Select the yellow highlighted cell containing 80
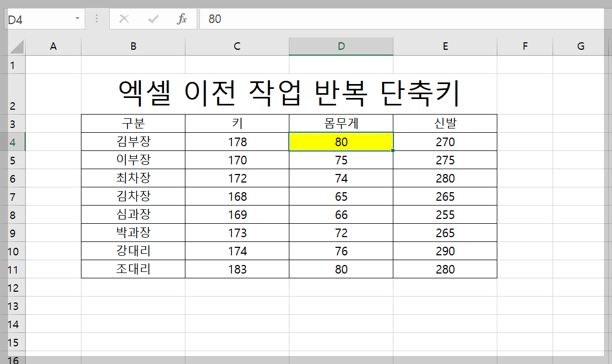The width and height of the screenshot is (612, 364). point(341,141)
